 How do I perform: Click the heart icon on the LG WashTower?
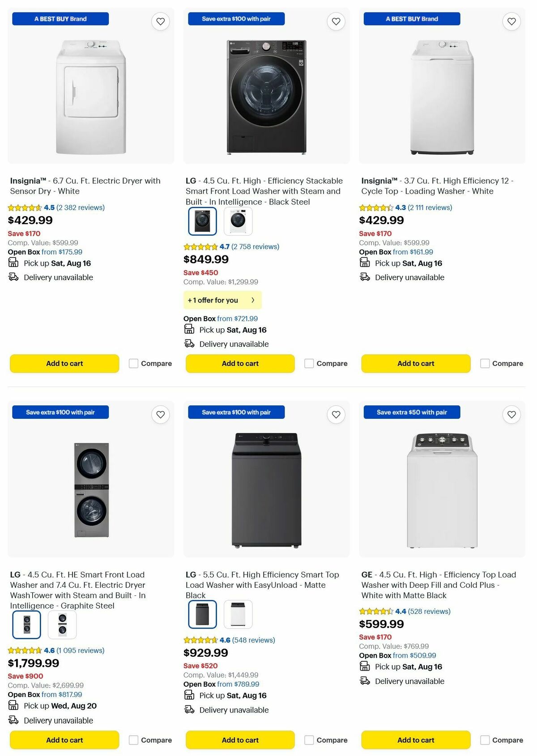(160, 415)
